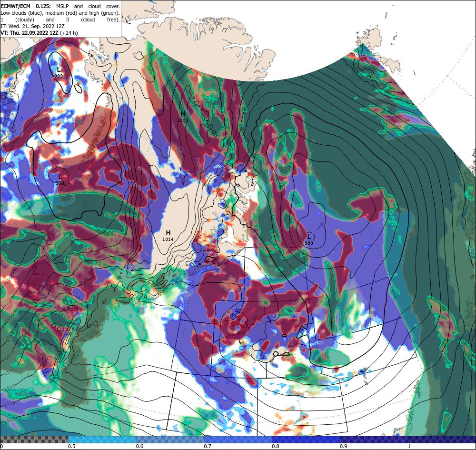476x450 pixels.
Task: Click the VT: Thu. 22.09.2022 12Z valid time
Action: click(x=30, y=33)
